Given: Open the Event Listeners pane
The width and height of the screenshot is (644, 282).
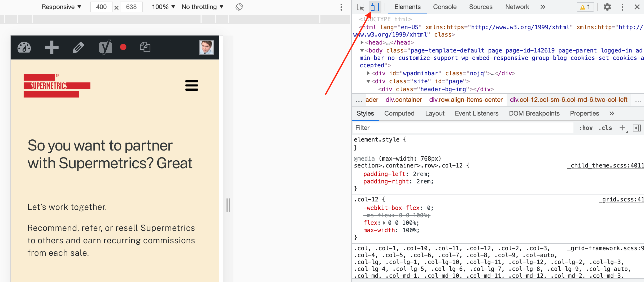Looking at the screenshot, I should click(x=477, y=113).
